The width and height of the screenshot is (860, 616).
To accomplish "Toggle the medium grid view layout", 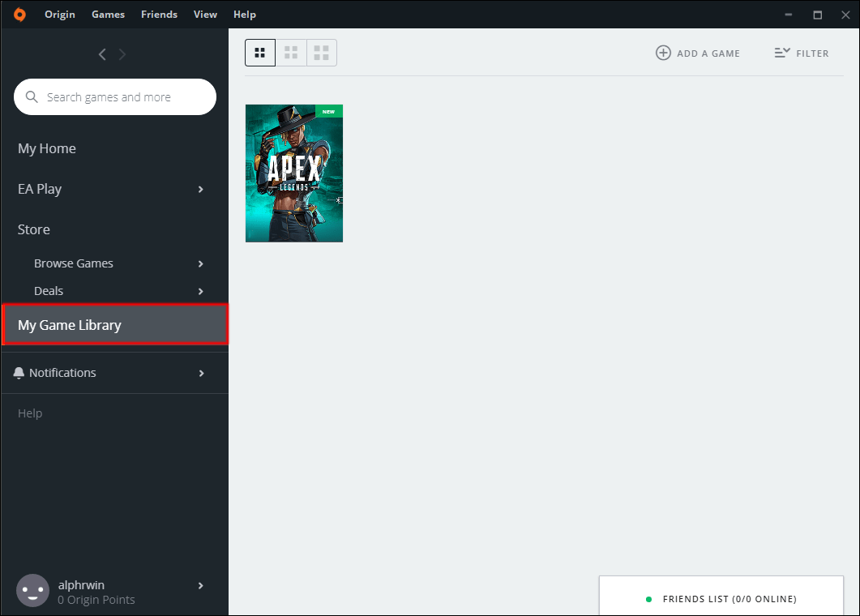I will (291, 52).
